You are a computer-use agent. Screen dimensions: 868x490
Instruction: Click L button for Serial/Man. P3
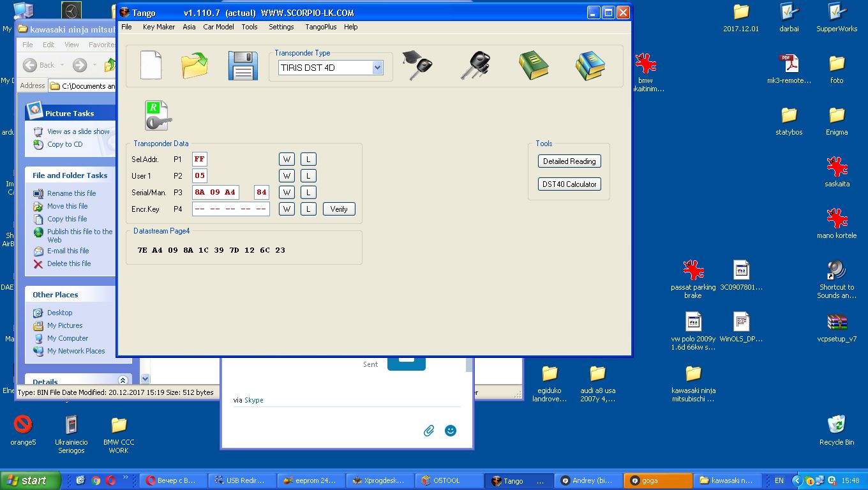coord(308,193)
